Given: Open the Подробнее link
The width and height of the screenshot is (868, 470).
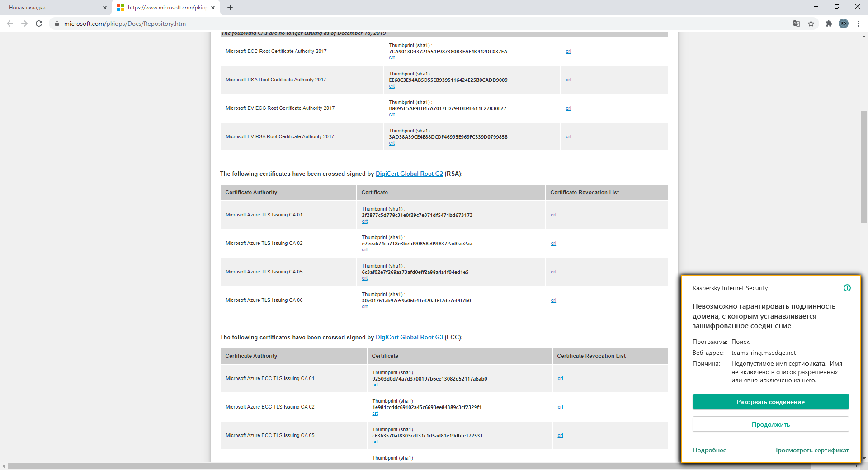Looking at the screenshot, I should point(709,450).
